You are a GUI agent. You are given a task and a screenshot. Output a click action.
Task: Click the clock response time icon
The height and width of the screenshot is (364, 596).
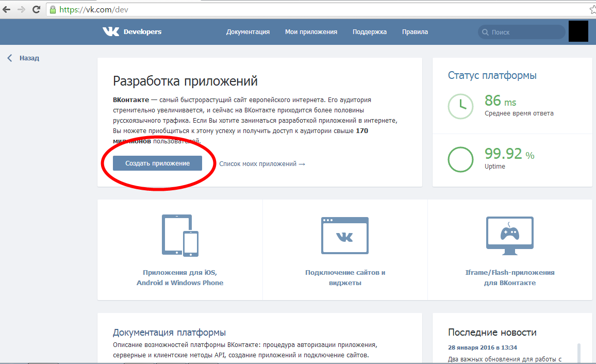tap(460, 106)
